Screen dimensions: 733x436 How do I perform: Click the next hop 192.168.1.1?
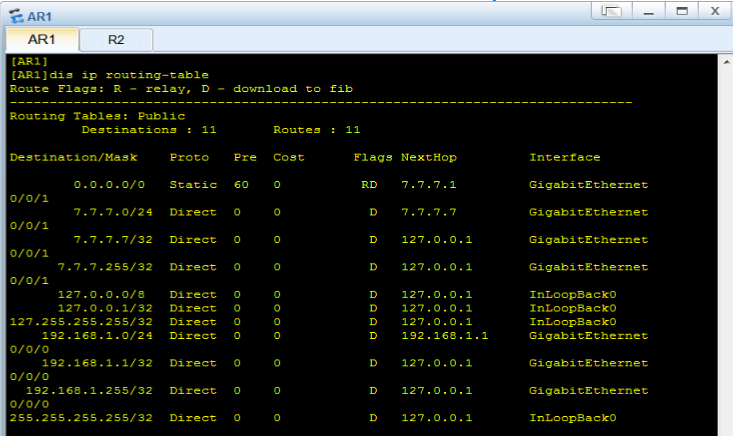(445, 336)
